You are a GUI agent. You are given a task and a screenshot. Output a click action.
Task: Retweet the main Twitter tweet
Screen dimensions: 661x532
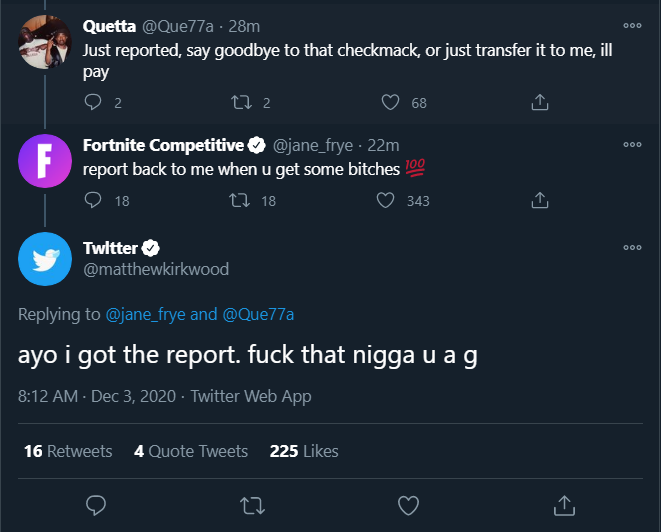pos(252,502)
